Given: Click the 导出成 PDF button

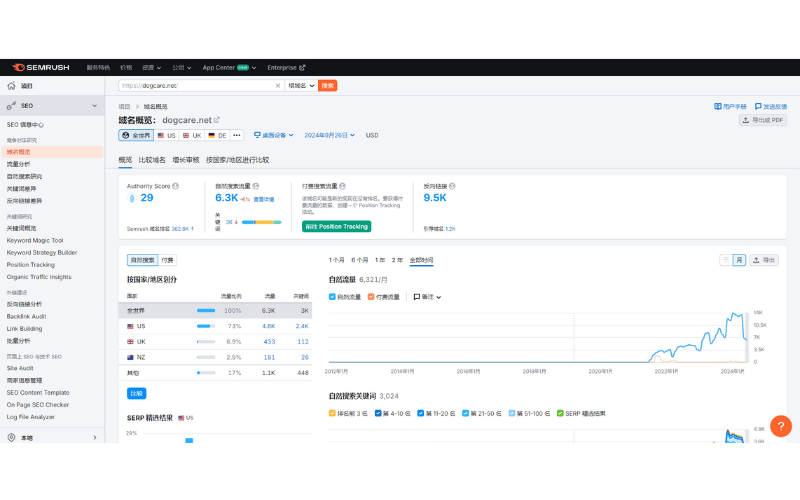Looking at the screenshot, I should tap(763, 120).
